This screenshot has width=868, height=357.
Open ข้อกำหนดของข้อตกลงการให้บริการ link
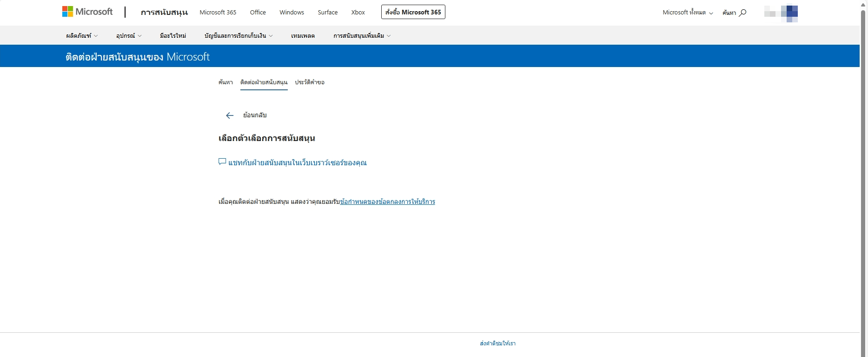click(x=387, y=202)
